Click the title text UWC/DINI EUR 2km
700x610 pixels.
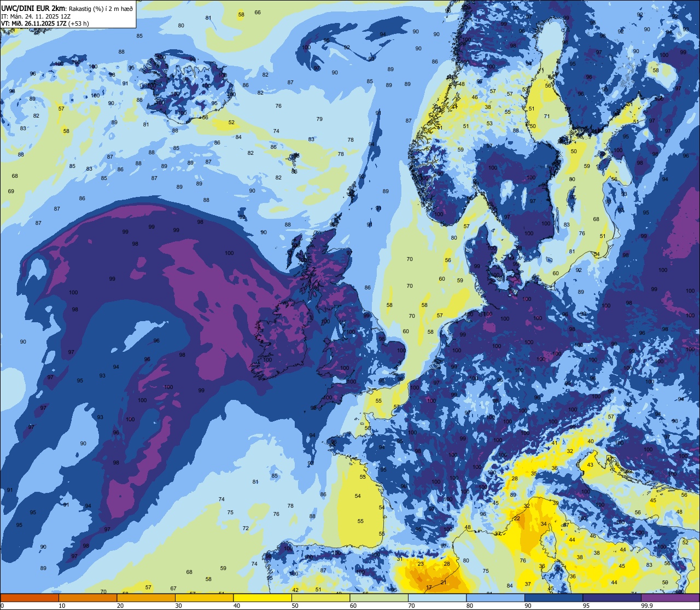pos(33,7)
